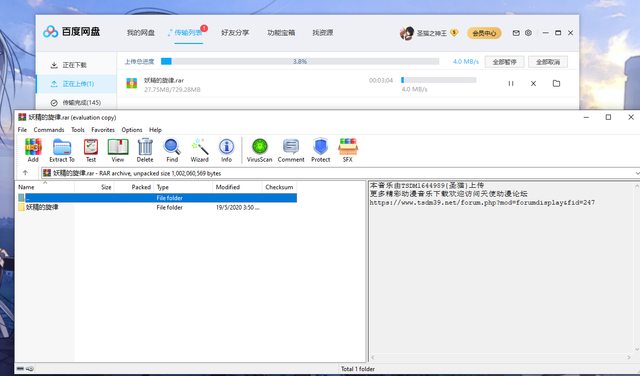Image resolution: width=640 pixels, height=376 pixels.
Task: Open the Find magnifier tool
Action: point(172,150)
